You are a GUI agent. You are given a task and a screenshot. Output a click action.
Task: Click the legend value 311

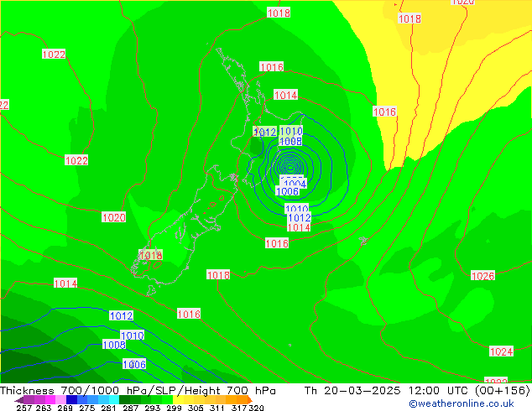click(217, 408)
